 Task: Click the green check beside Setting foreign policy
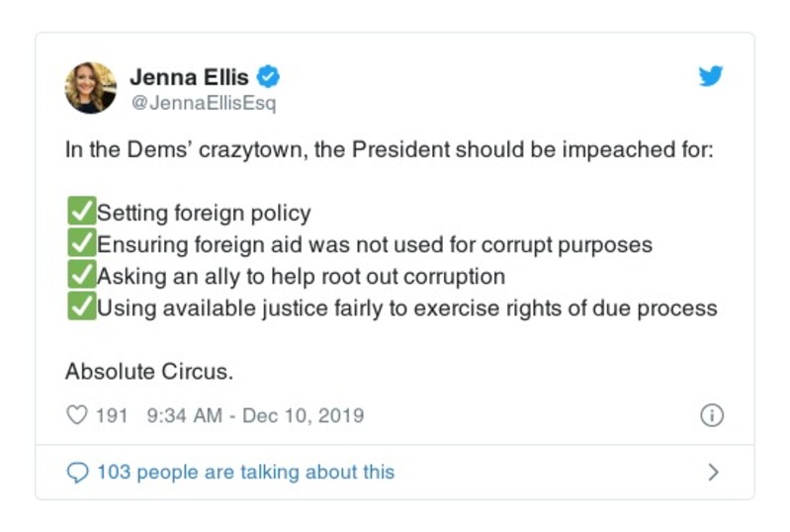[x=79, y=213]
